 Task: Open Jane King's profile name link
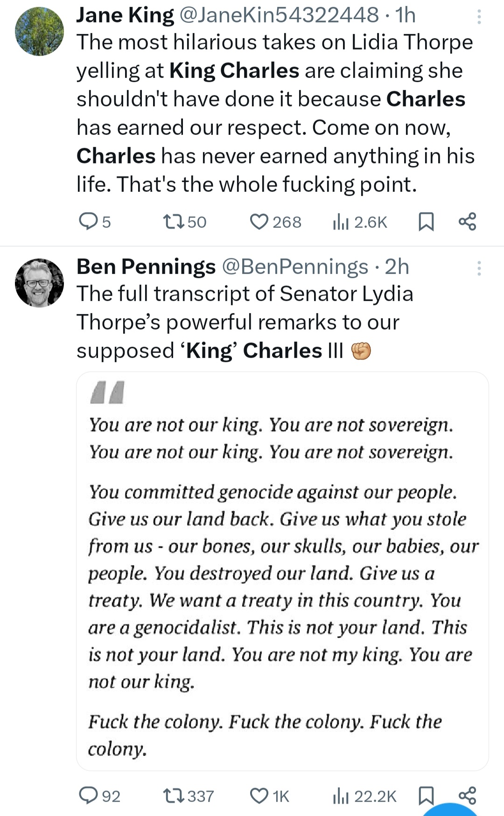125,15
